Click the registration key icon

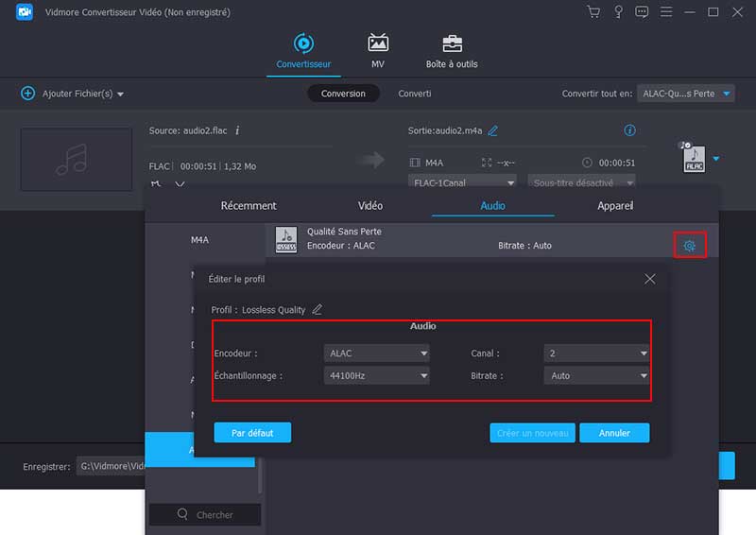point(618,11)
